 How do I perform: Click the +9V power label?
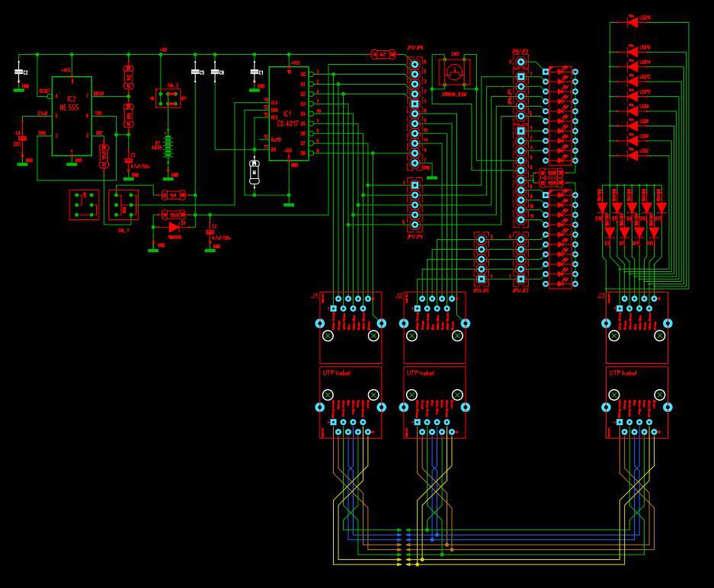click(163, 50)
